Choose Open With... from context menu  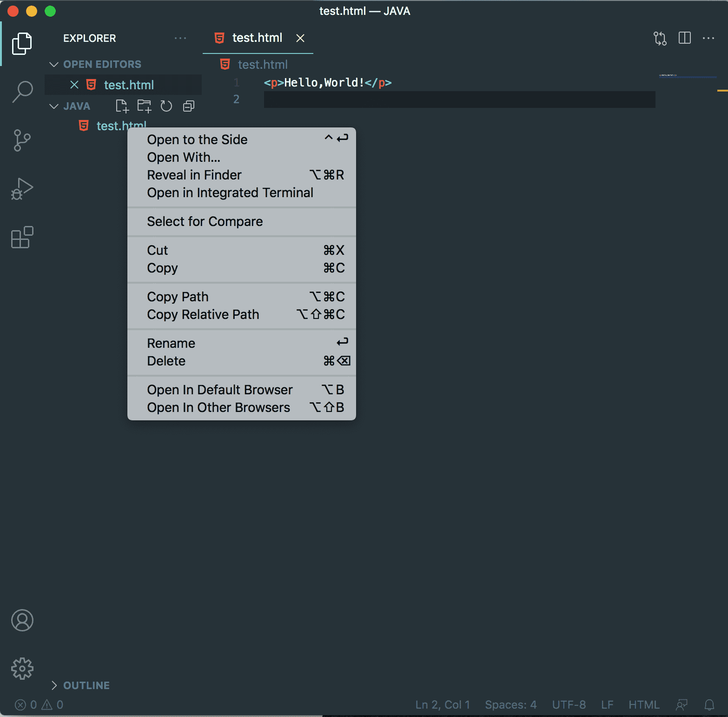[242, 157]
